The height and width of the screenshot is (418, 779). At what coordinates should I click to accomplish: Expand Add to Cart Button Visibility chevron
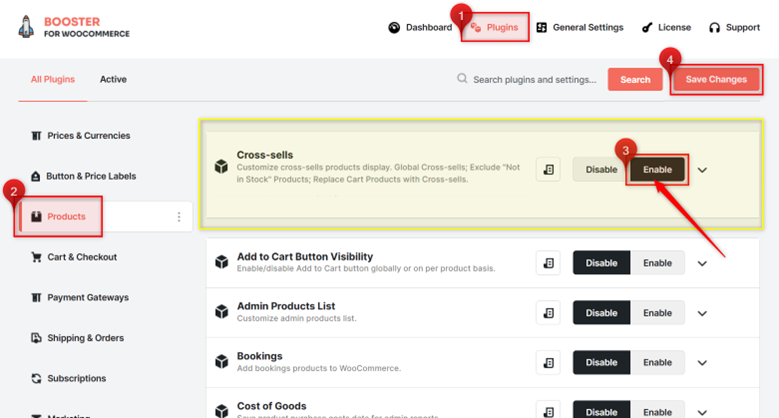[x=702, y=263]
